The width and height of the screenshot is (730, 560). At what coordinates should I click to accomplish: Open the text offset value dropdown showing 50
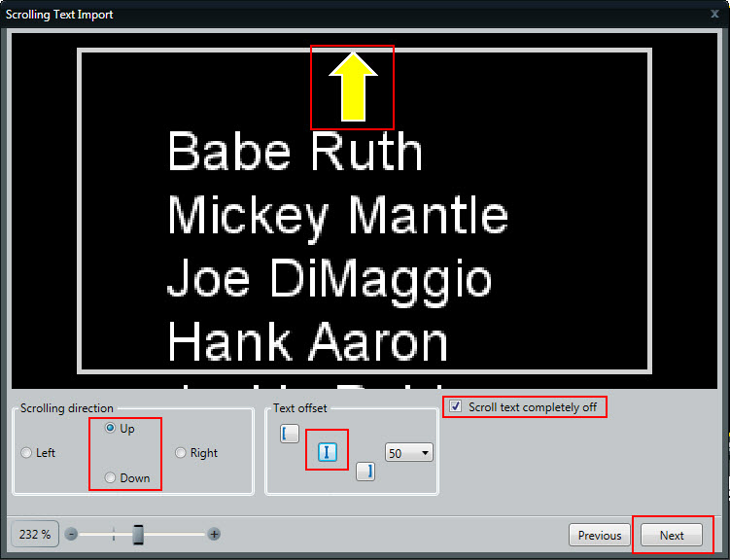408,453
